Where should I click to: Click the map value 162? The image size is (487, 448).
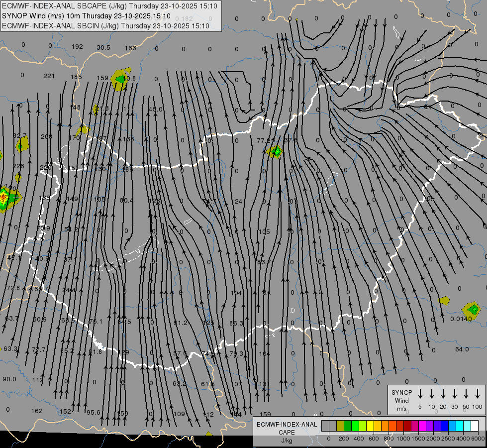(37, 411)
